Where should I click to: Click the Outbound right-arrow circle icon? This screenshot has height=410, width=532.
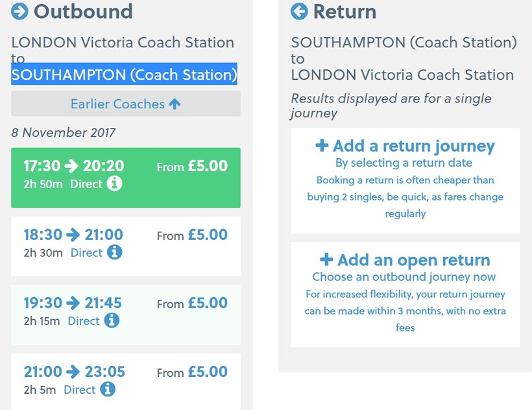pyautogui.click(x=19, y=11)
